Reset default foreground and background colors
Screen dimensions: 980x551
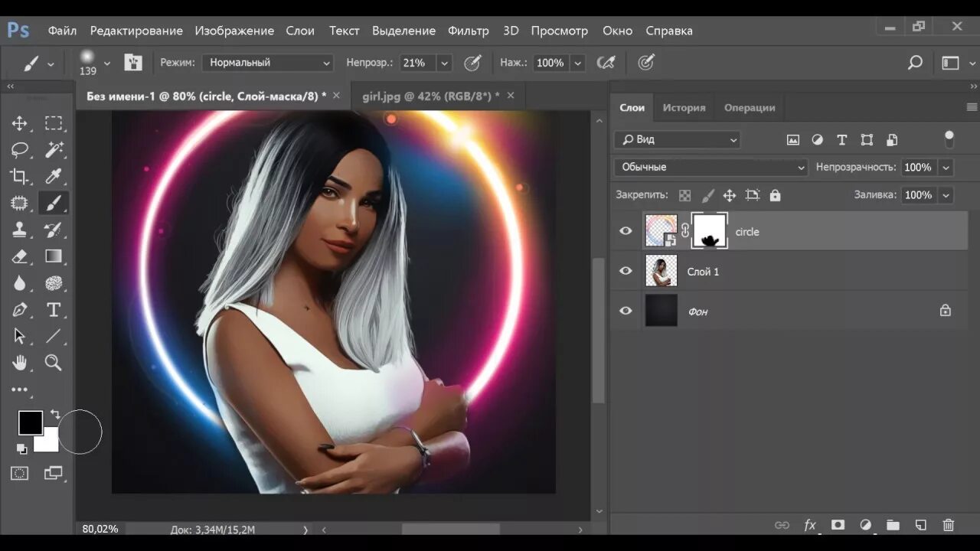(21, 449)
